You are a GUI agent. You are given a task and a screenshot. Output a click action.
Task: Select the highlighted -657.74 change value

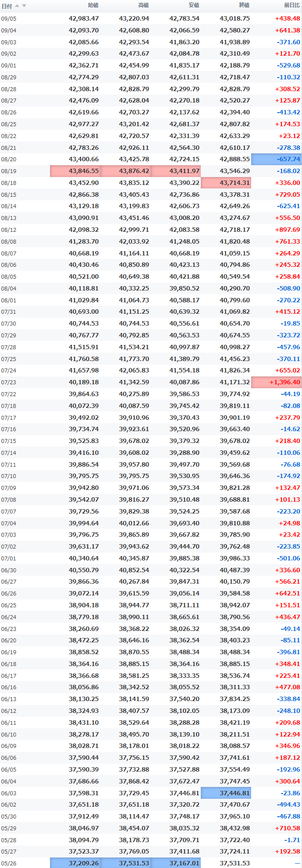pos(277,159)
